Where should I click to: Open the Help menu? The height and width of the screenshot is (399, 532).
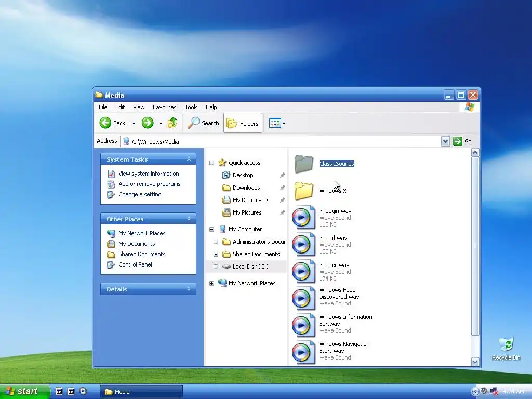(x=211, y=107)
